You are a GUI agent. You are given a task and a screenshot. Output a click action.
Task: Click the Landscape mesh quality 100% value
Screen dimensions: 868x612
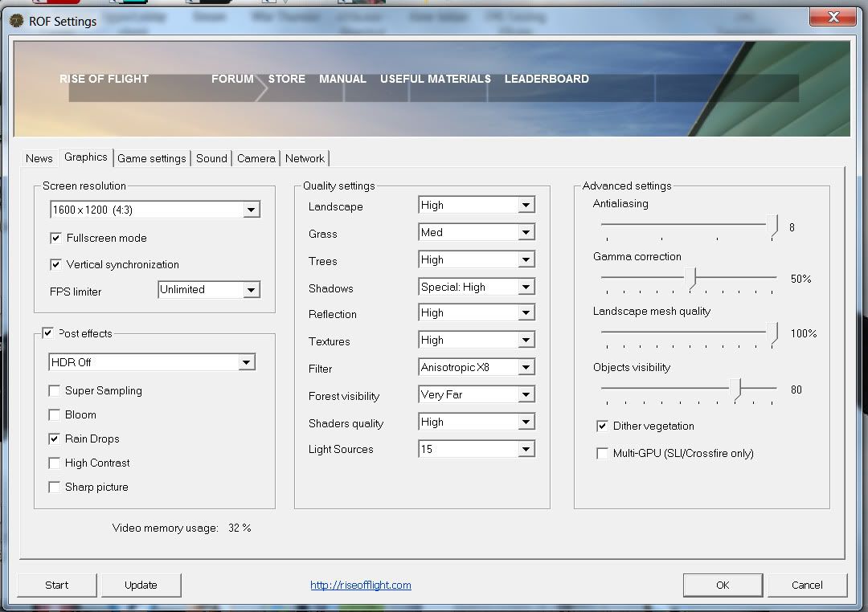coord(803,333)
